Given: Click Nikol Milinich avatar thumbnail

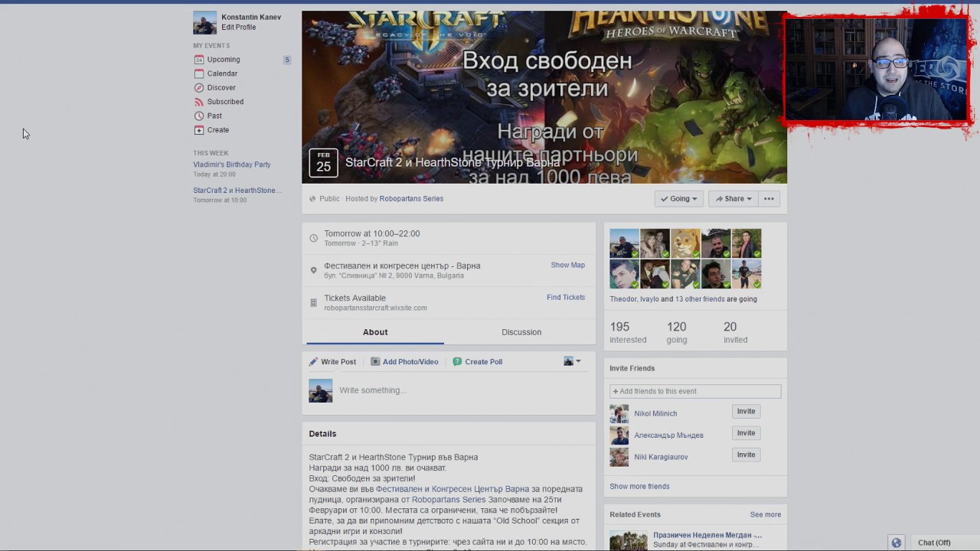Looking at the screenshot, I should point(619,414).
